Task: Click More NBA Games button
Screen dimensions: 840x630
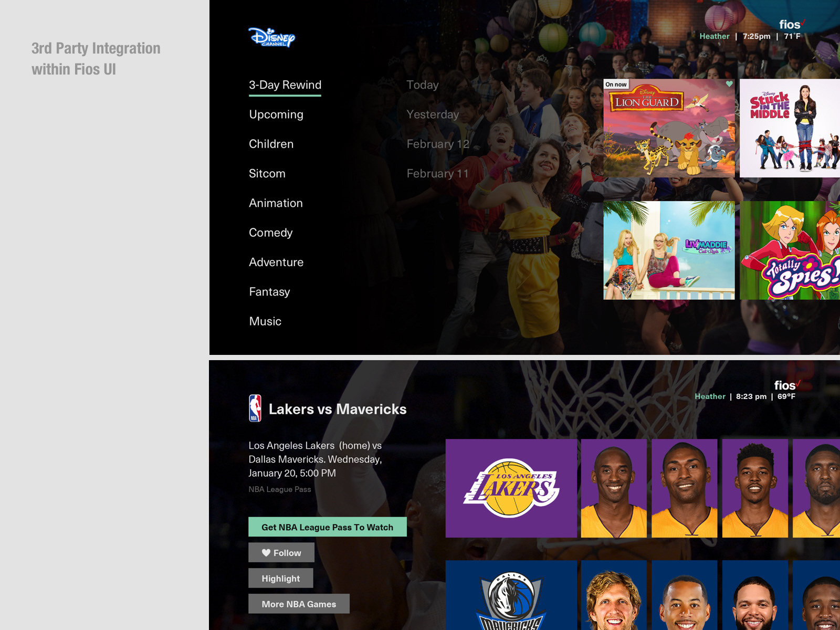Action: (x=299, y=604)
